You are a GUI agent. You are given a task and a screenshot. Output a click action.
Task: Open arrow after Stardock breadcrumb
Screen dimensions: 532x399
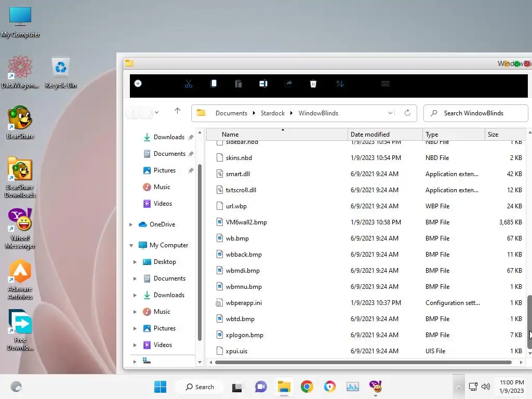tap(291, 113)
